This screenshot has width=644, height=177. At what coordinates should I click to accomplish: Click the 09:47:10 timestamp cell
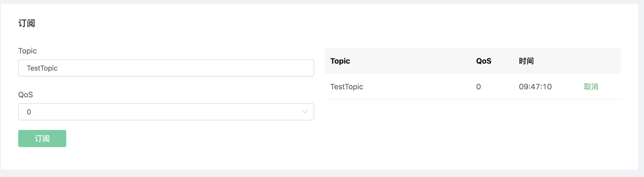click(x=535, y=87)
